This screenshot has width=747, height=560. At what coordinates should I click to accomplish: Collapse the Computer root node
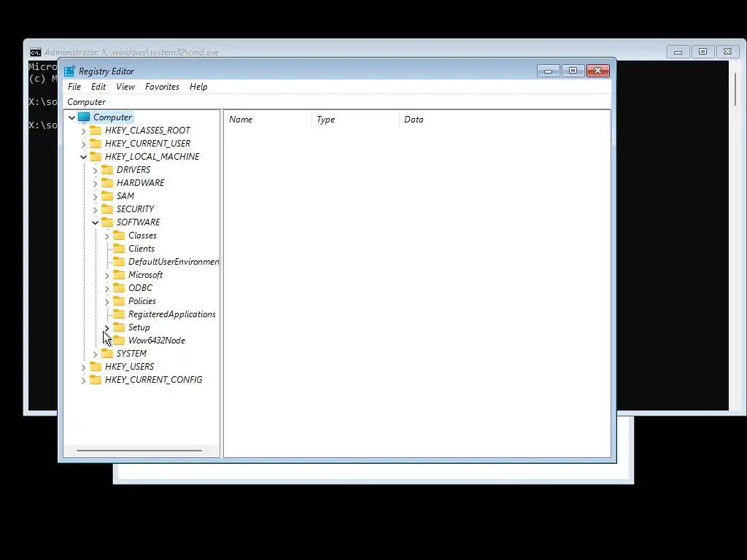[72, 117]
